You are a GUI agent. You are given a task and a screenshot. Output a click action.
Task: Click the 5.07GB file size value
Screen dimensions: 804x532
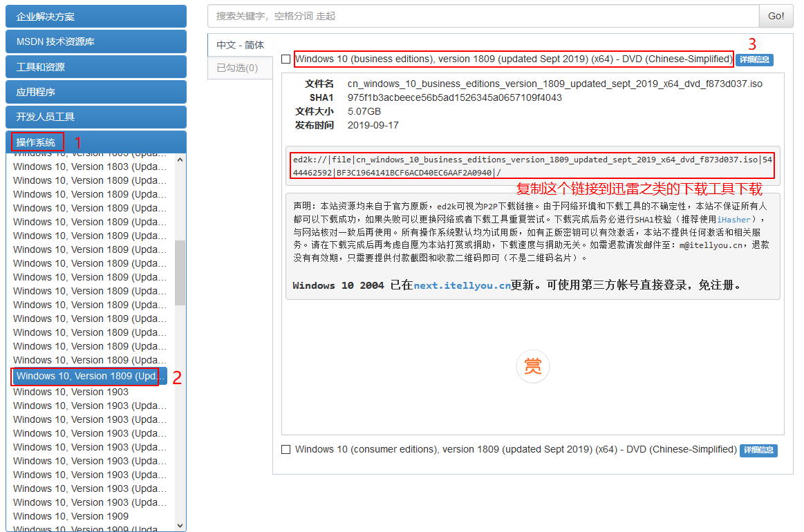(x=364, y=111)
